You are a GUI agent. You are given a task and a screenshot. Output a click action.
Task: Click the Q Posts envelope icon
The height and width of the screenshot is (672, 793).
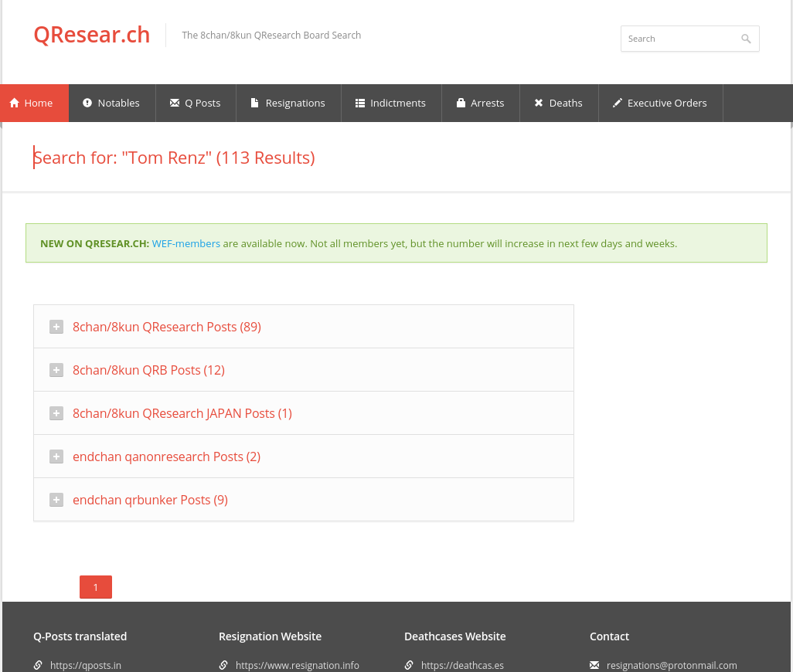pos(175,103)
